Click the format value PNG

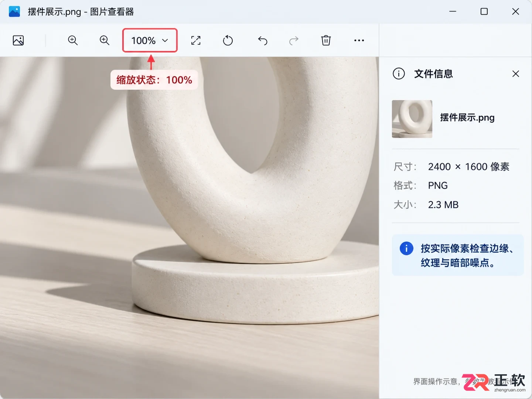438,185
